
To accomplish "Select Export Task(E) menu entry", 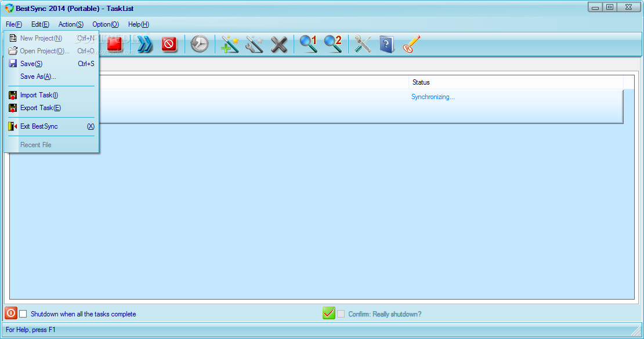I will click(51, 108).
